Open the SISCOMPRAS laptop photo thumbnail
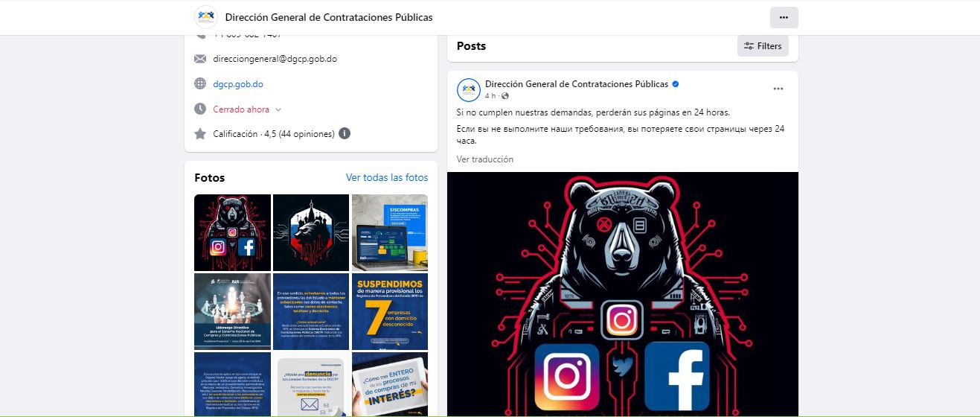Viewport: 980px width, 417px height. pyautogui.click(x=390, y=232)
